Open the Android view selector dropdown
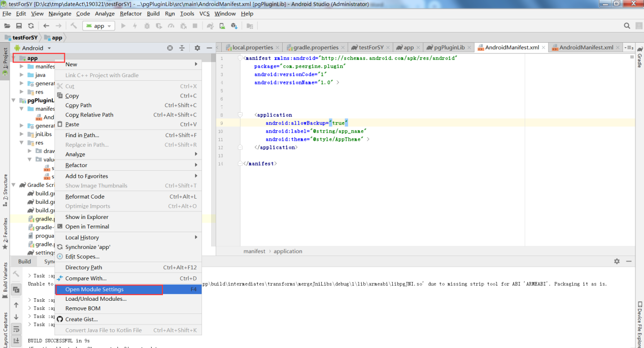The width and height of the screenshot is (644, 348). click(x=32, y=48)
